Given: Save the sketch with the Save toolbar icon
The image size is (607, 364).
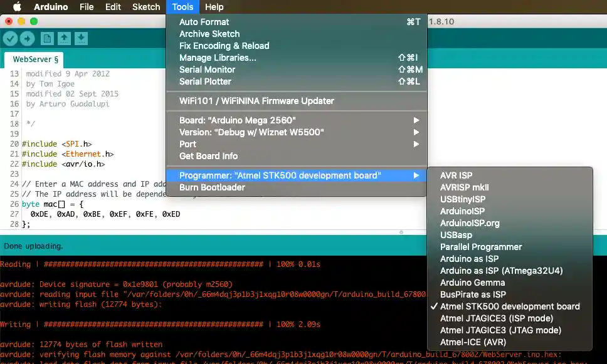Looking at the screenshot, I should point(81,38).
